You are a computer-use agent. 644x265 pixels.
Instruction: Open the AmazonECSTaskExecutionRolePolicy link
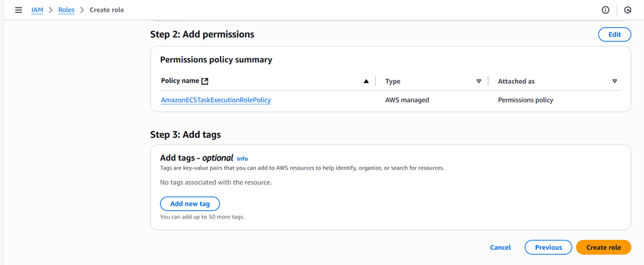coord(215,100)
